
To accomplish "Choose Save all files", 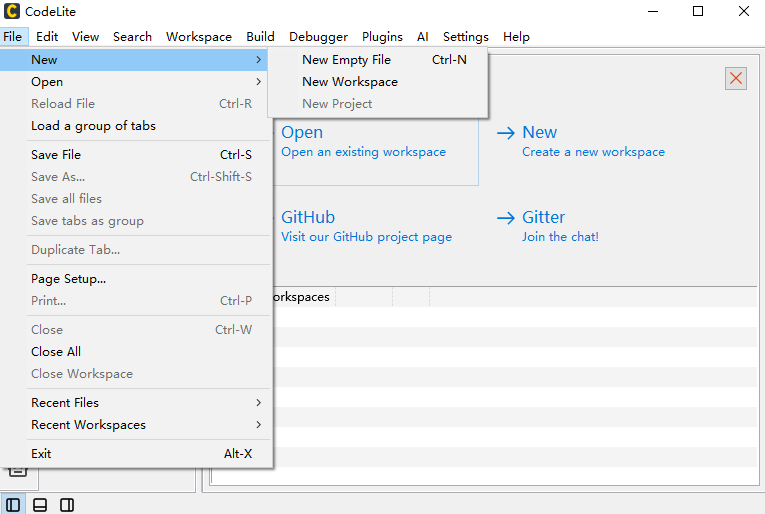I will click(x=134, y=198).
